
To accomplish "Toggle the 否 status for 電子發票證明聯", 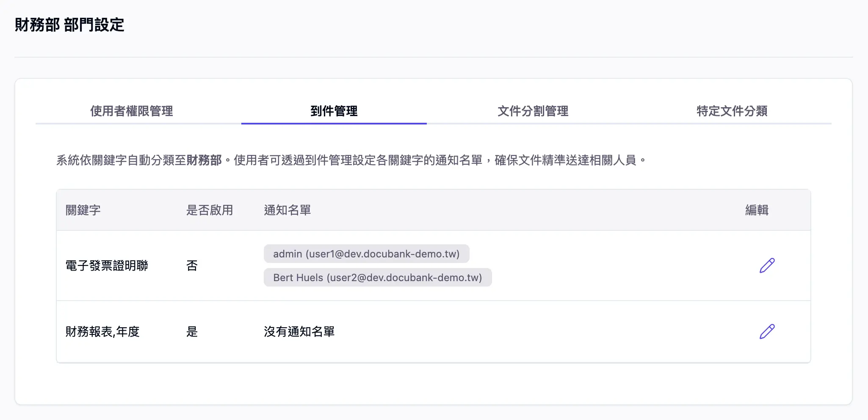I will click(192, 265).
